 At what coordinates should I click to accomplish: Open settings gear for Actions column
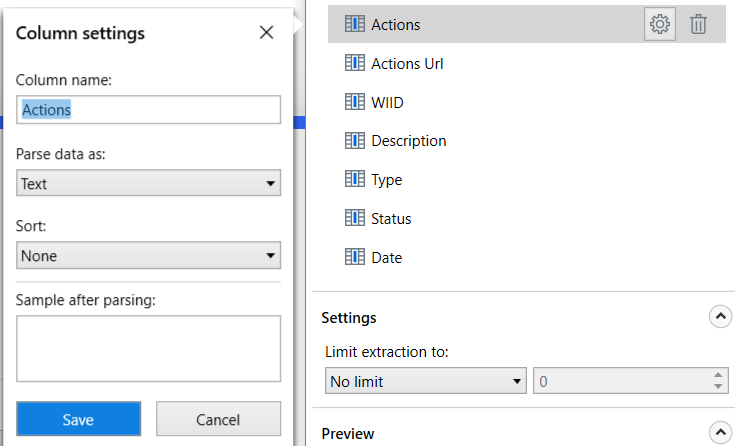659,24
